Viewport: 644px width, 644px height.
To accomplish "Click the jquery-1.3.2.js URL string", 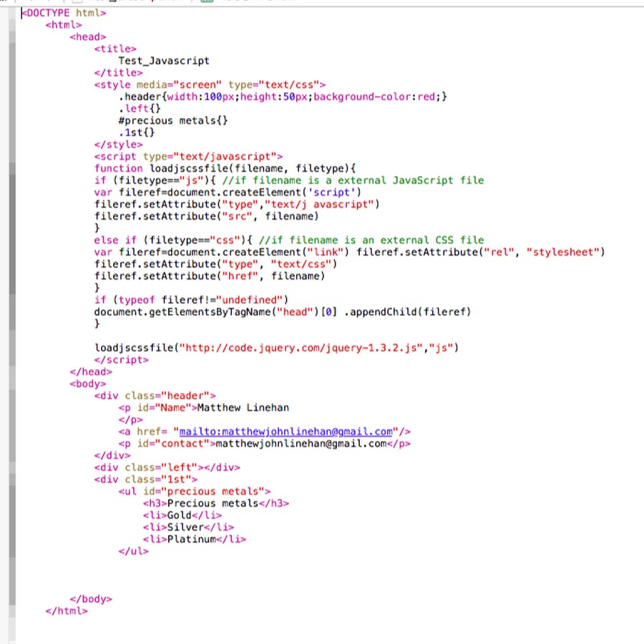I will pos(301,348).
